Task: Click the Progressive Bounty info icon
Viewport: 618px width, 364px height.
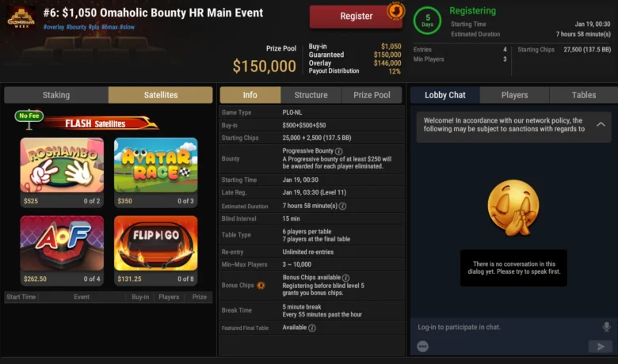Action: pos(338,151)
